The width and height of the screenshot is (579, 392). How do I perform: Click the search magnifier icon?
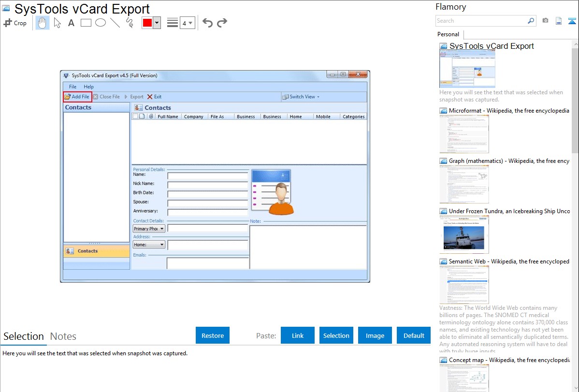(x=531, y=21)
